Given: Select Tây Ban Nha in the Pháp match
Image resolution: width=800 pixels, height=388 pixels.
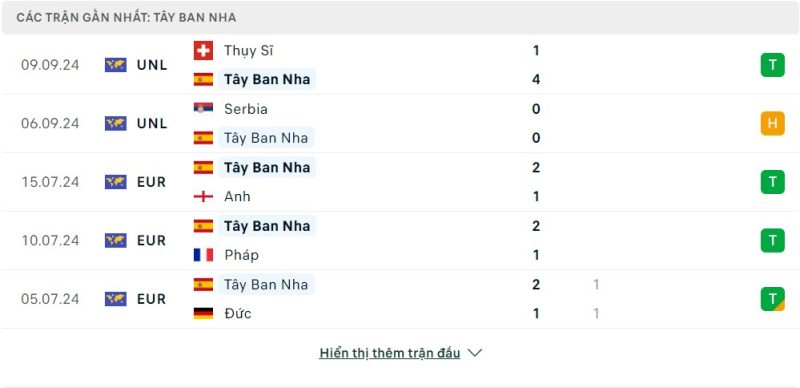Looking at the screenshot, I should click(x=267, y=226).
